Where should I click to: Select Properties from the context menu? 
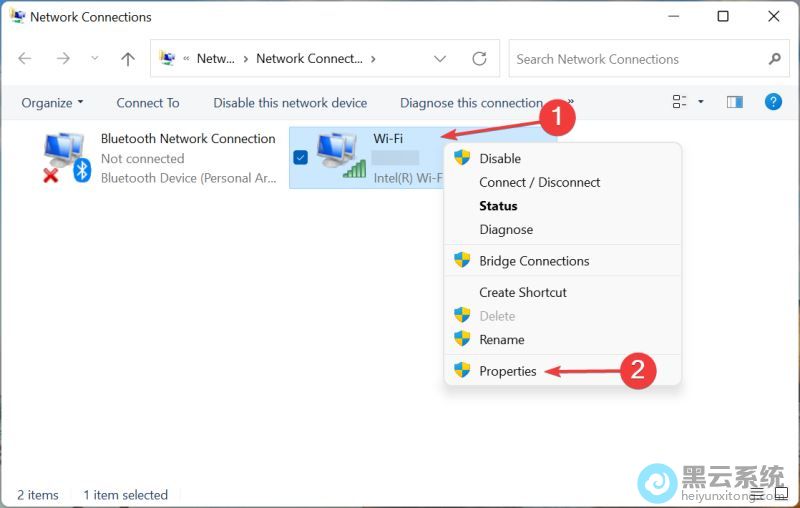tap(507, 371)
